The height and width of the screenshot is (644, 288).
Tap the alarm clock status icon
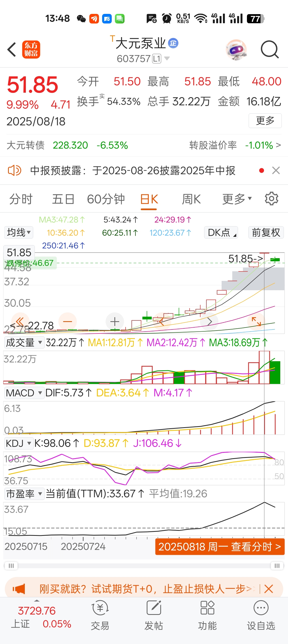coord(167,19)
